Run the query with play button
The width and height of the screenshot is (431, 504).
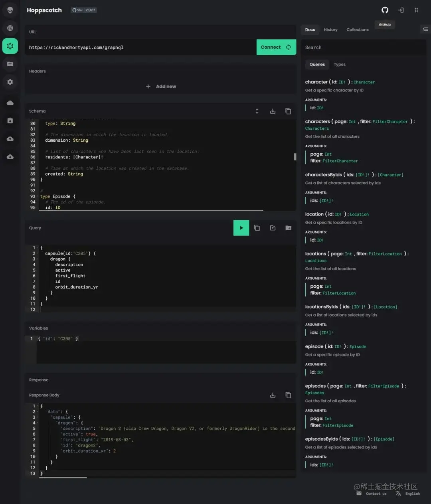tap(241, 228)
